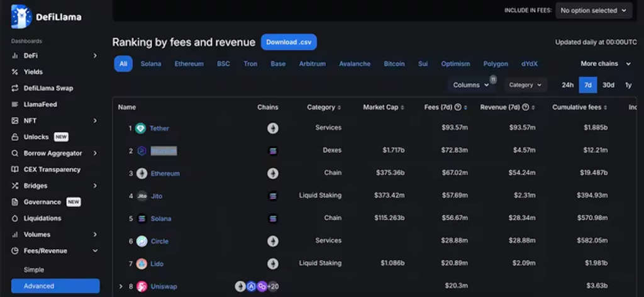Click the +20 chains badge in the Uniswap row

[273, 286]
